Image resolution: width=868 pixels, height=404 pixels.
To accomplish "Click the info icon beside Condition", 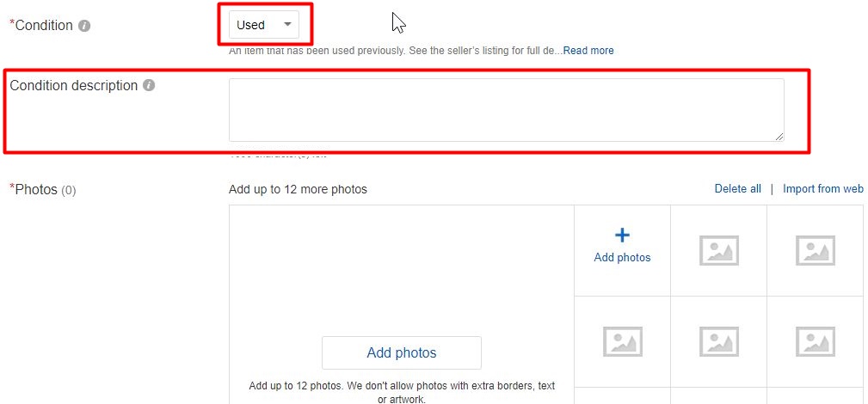I will click(84, 26).
